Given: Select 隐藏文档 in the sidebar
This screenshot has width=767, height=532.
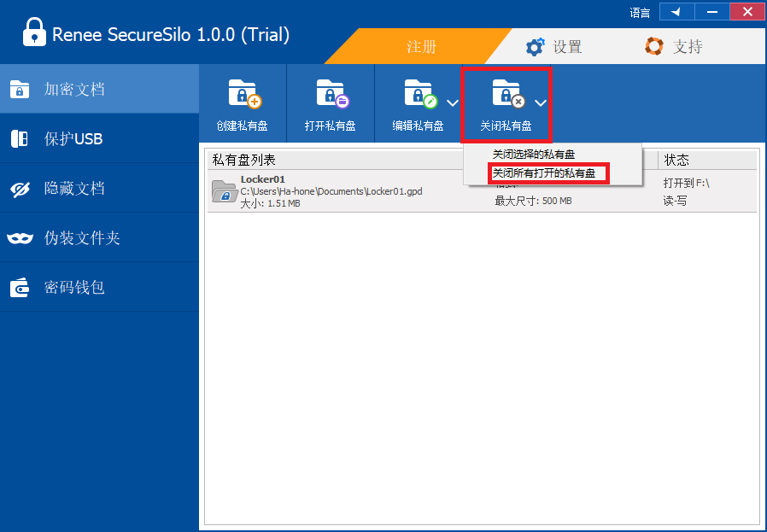Looking at the screenshot, I should click(99, 188).
